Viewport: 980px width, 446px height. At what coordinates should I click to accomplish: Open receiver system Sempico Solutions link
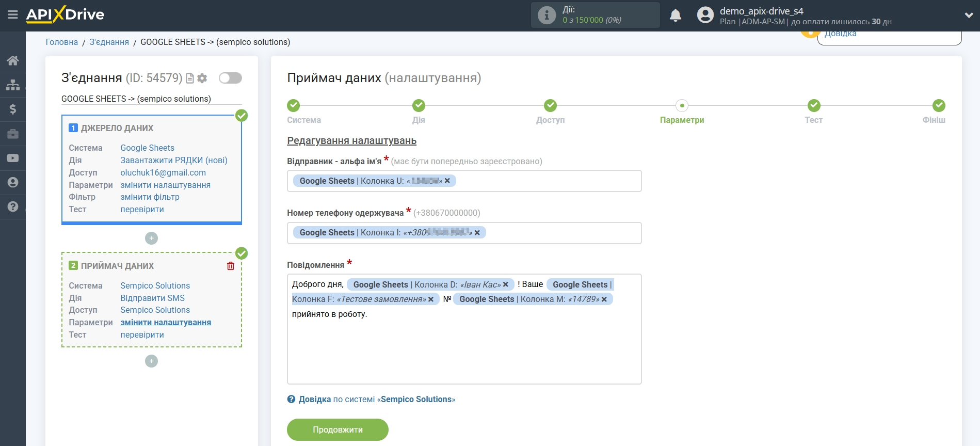(155, 285)
